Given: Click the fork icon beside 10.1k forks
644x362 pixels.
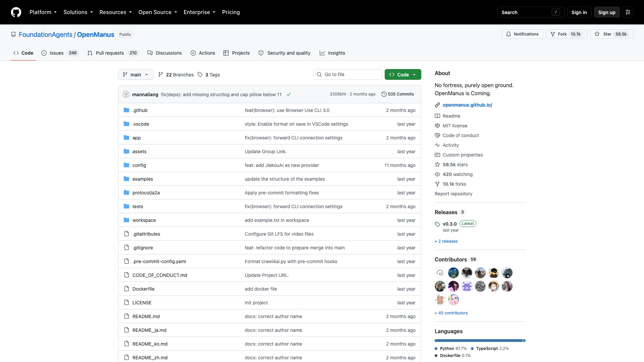Looking at the screenshot, I should 437,184.
